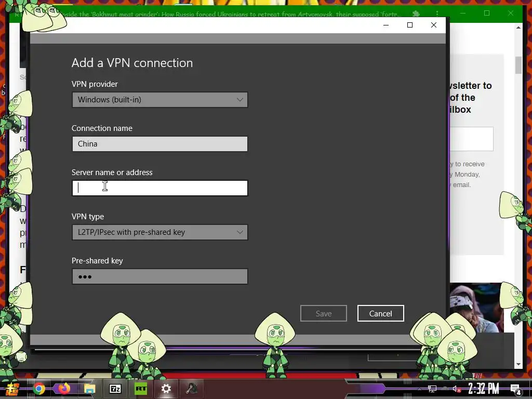
Task: Close the Settings VPN window
Action: [x=434, y=25]
